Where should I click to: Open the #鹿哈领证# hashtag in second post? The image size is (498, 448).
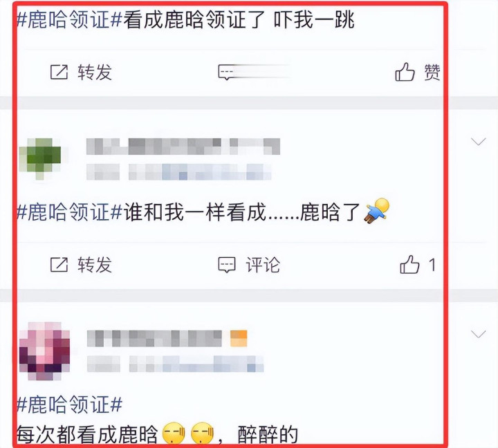[x=69, y=212]
